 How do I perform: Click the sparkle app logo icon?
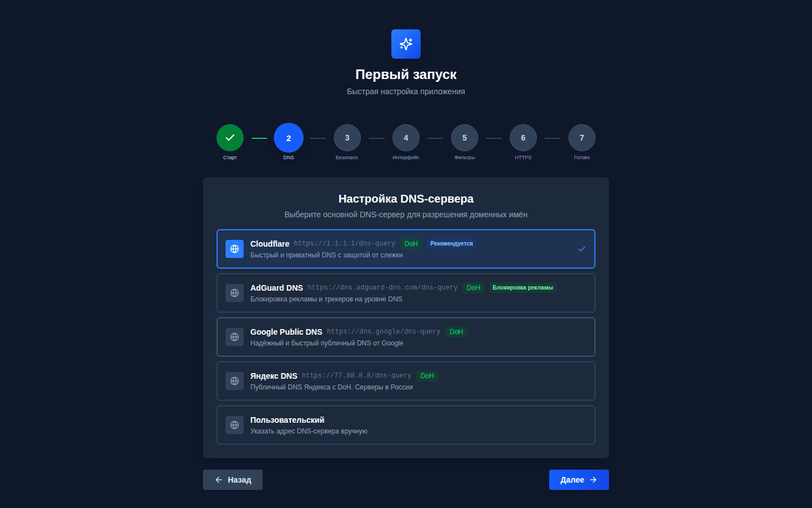pos(406,44)
